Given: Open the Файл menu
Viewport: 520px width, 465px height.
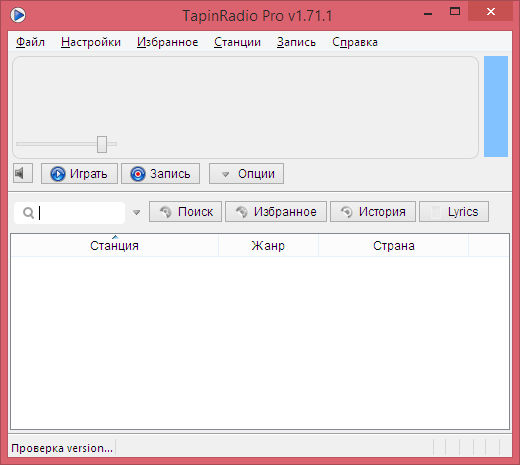Looking at the screenshot, I should coord(30,42).
